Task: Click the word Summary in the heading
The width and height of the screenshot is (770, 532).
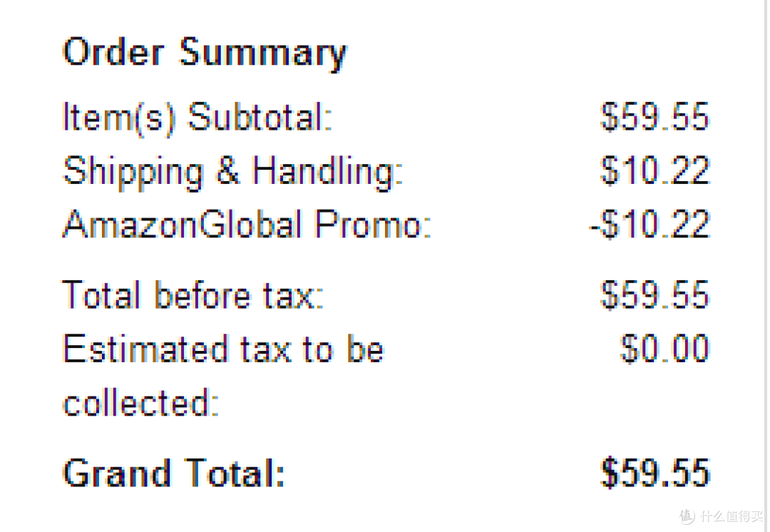Action: pos(262,53)
